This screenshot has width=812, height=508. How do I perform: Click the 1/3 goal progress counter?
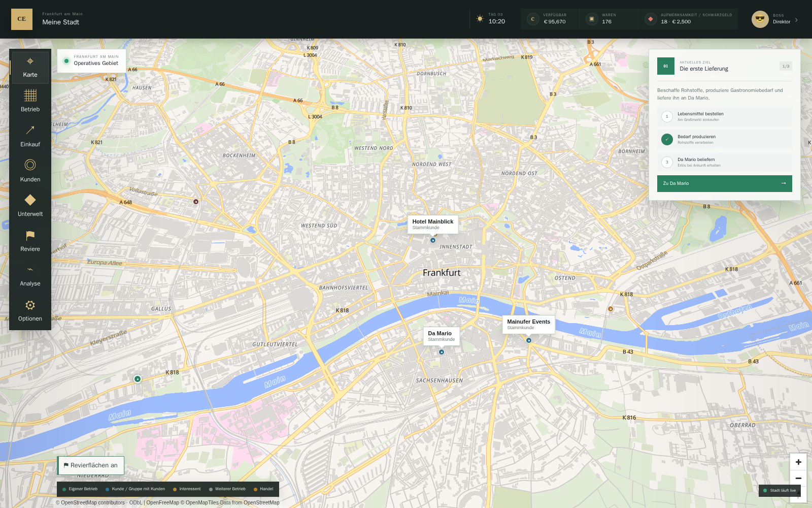[786, 66]
